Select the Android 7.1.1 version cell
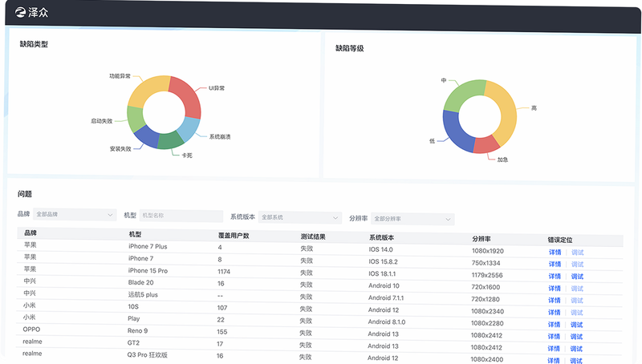The height and width of the screenshot is (364, 642). tap(386, 297)
